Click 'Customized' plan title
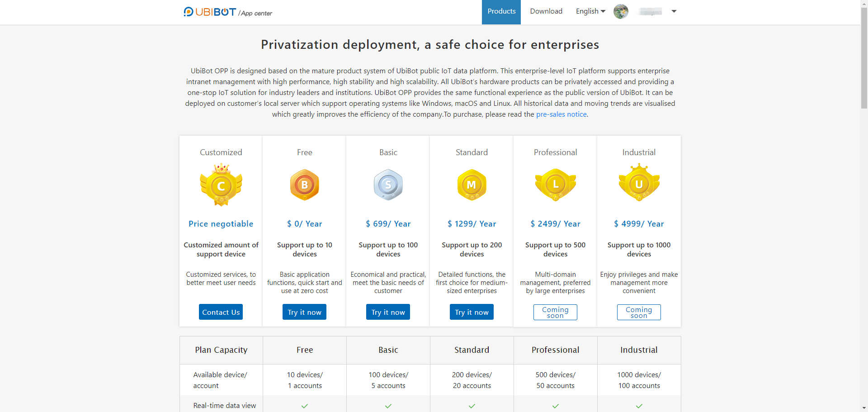Viewport: 868px width, 412px height. [221, 152]
